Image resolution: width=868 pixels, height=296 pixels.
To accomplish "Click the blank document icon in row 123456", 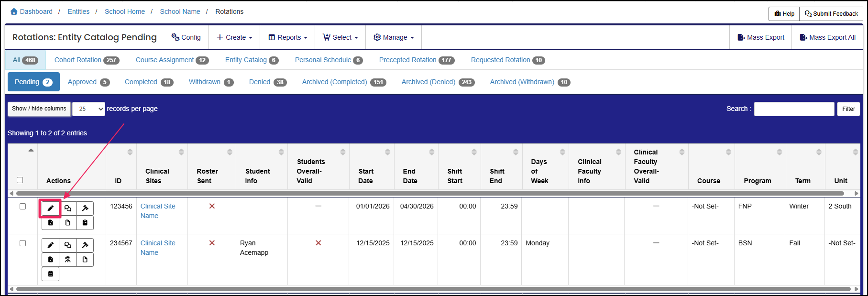I will [68, 223].
